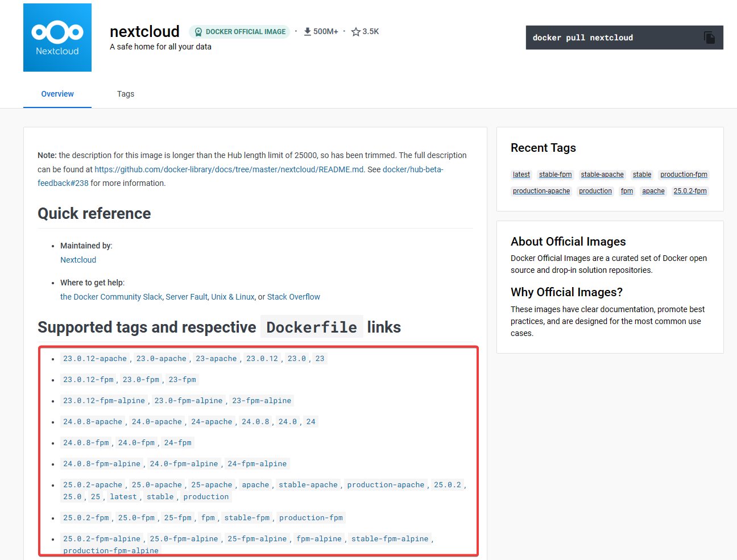Click the apache recent tag
Viewport: 737px width, 560px height.
(653, 191)
